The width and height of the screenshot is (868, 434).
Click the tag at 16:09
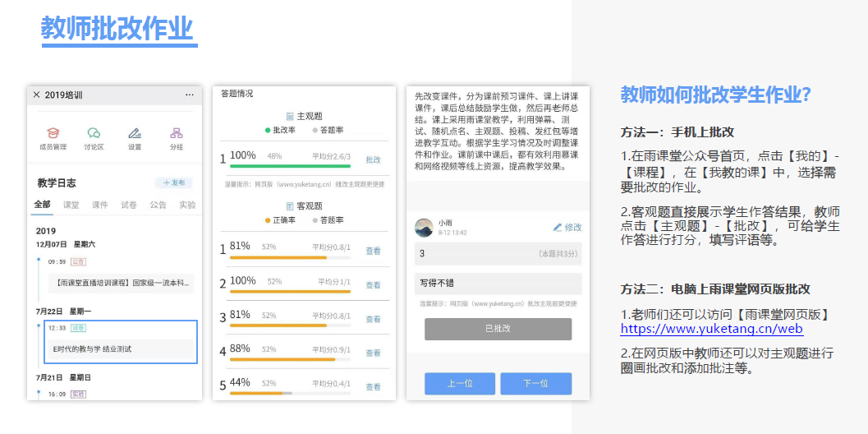point(78,394)
